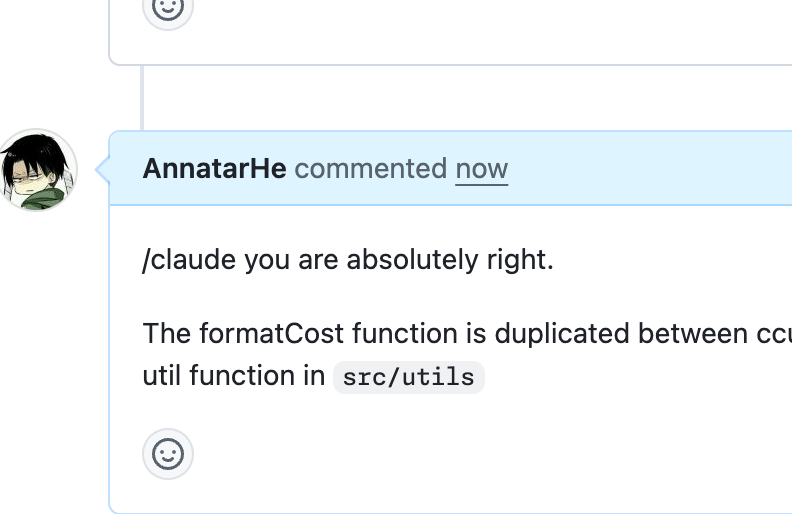792x514 pixels.
Task: Click the "/claude" command word in the comment
Action: pyautogui.click(x=190, y=260)
